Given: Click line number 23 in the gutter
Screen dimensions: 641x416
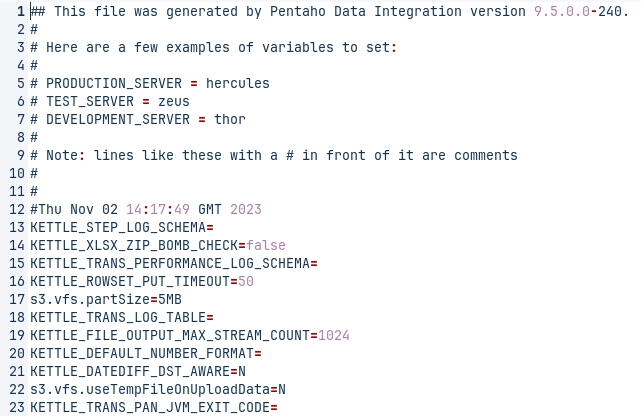Looking at the screenshot, I should pyautogui.click(x=16, y=407).
